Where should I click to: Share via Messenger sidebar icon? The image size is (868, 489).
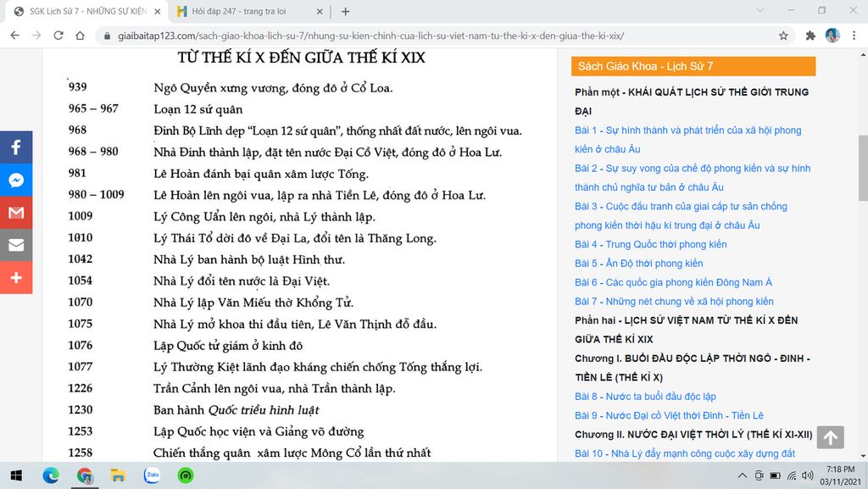pyautogui.click(x=16, y=180)
